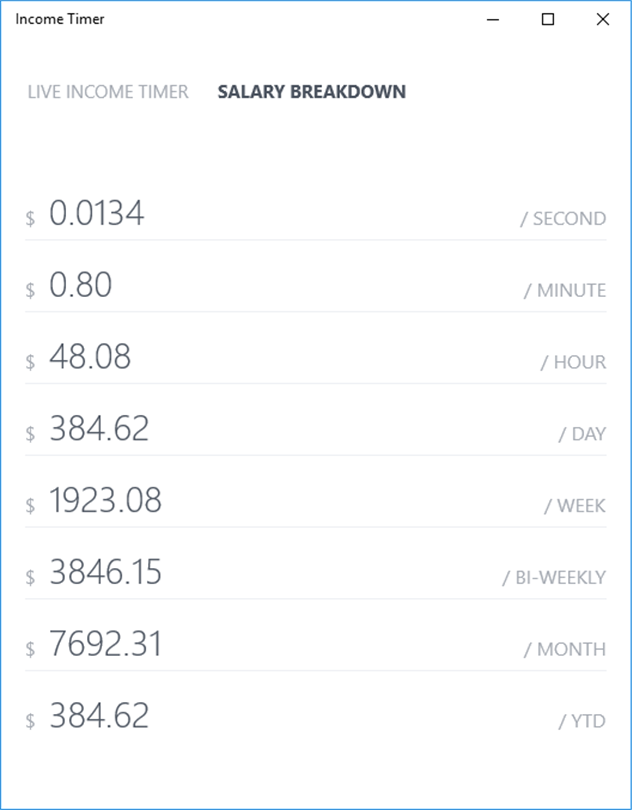Close the Income Timer window

point(602,19)
